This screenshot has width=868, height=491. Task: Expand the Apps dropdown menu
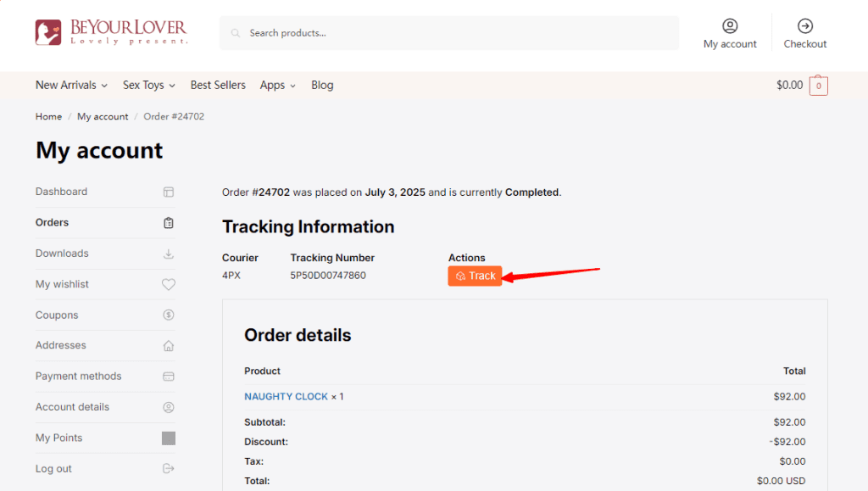[x=277, y=86]
